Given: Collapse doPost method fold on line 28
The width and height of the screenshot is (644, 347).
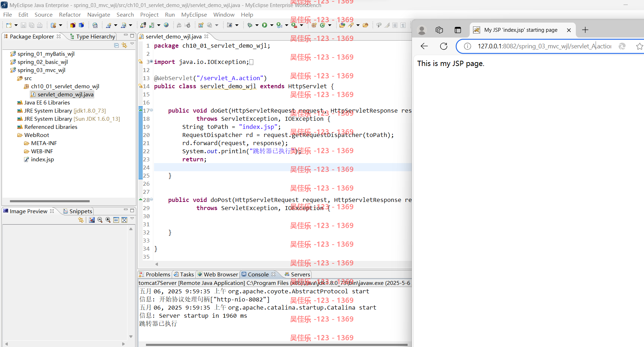Looking at the screenshot, I should [152, 199].
